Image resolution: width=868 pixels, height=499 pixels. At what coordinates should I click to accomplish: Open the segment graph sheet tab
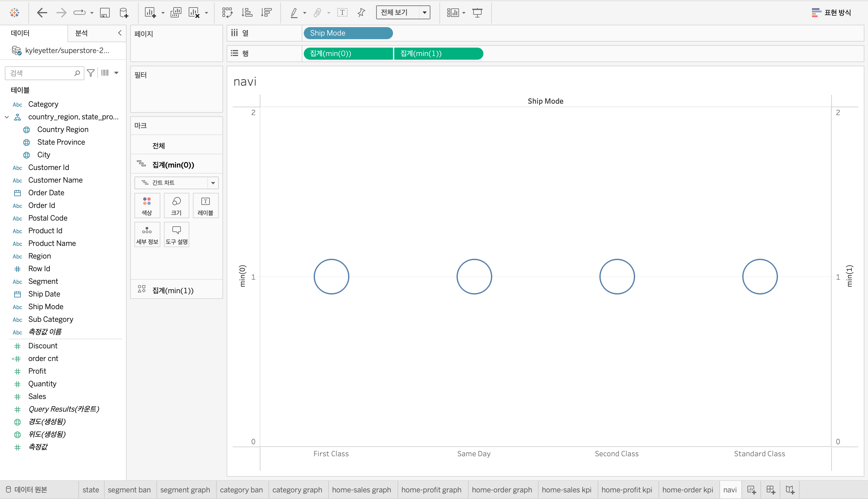[x=185, y=490]
